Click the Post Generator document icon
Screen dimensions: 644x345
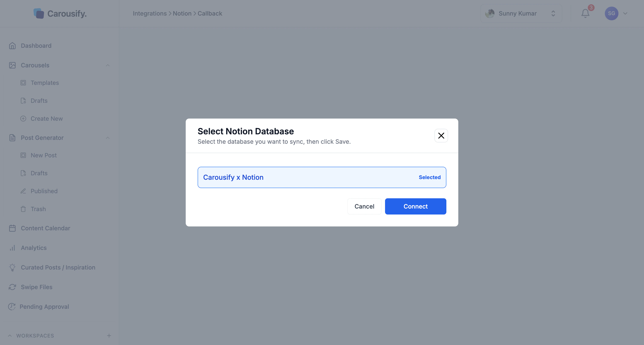[12, 138]
